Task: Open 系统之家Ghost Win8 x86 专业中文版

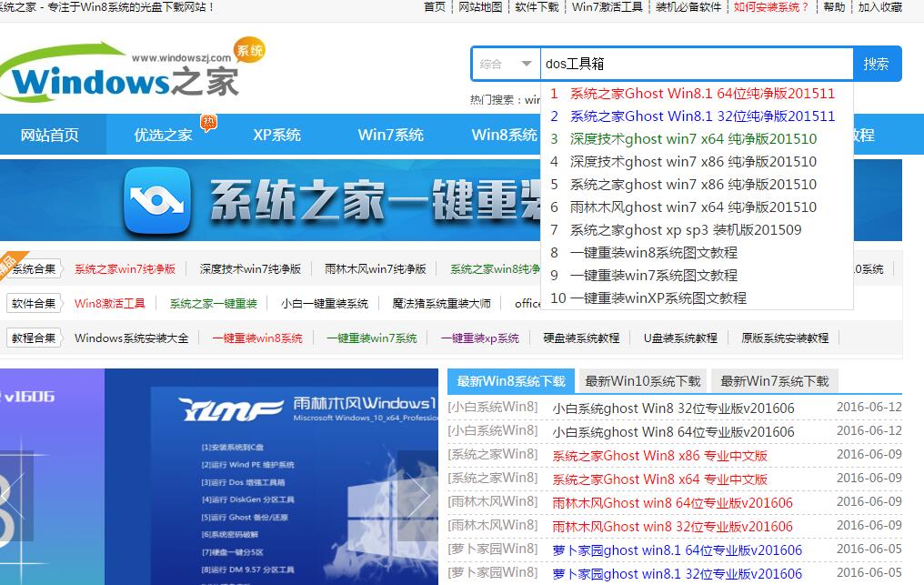Action: pyautogui.click(x=659, y=455)
